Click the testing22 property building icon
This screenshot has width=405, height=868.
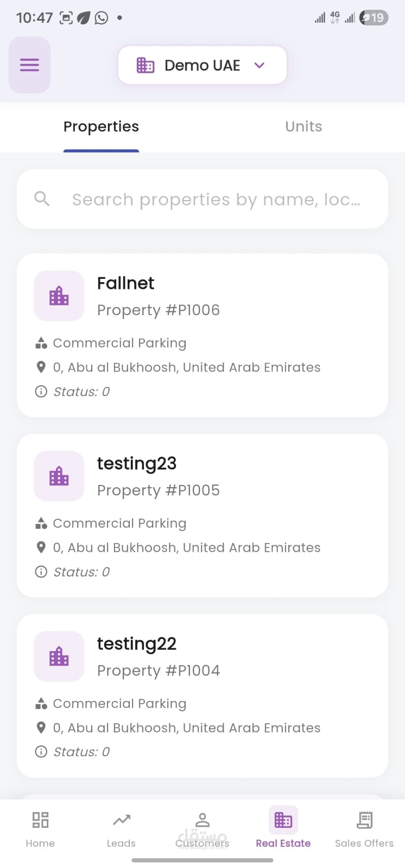click(x=59, y=656)
